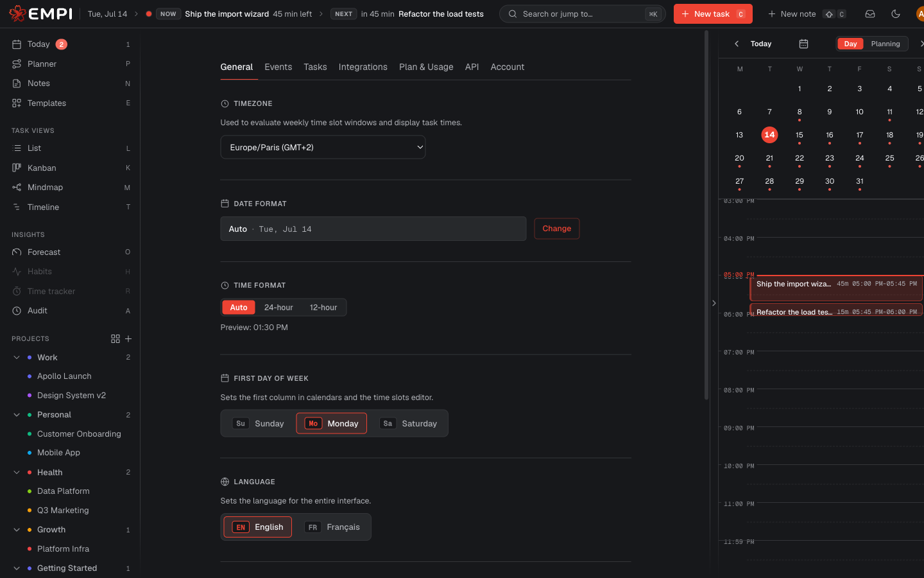Image resolution: width=924 pixels, height=578 pixels.
Task: Set first day of week to Monday
Action: pyautogui.click(x=331, y=423)
